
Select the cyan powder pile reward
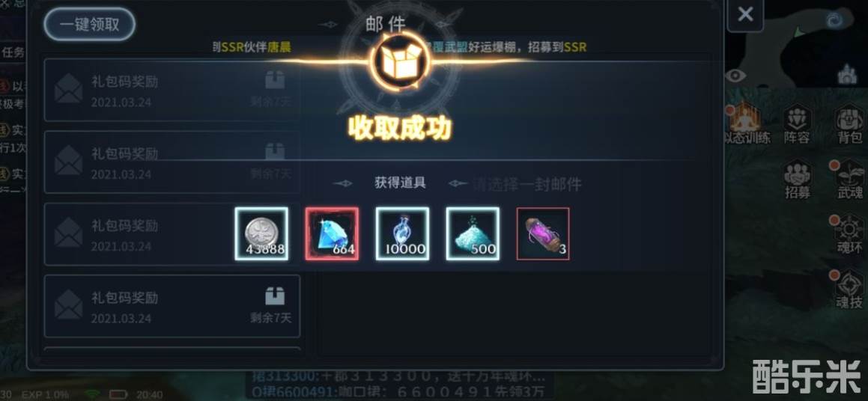(x=473, y=233)
